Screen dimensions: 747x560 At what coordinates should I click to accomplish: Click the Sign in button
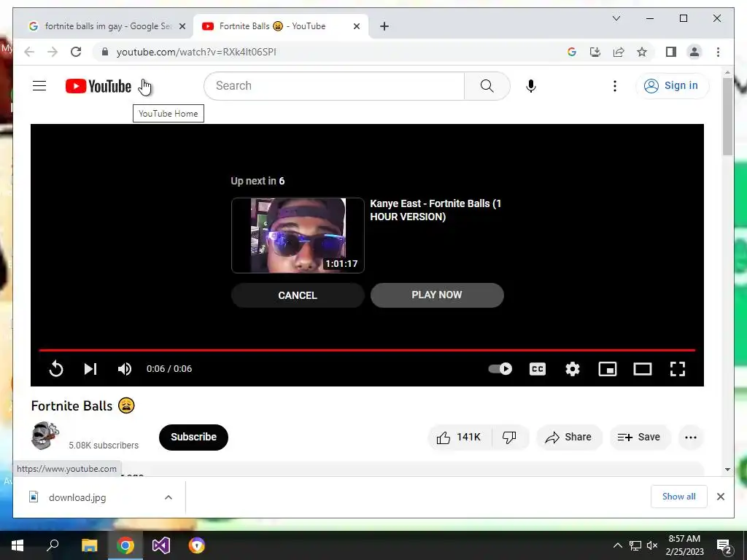pyautogui.click(x=672, y=86)
